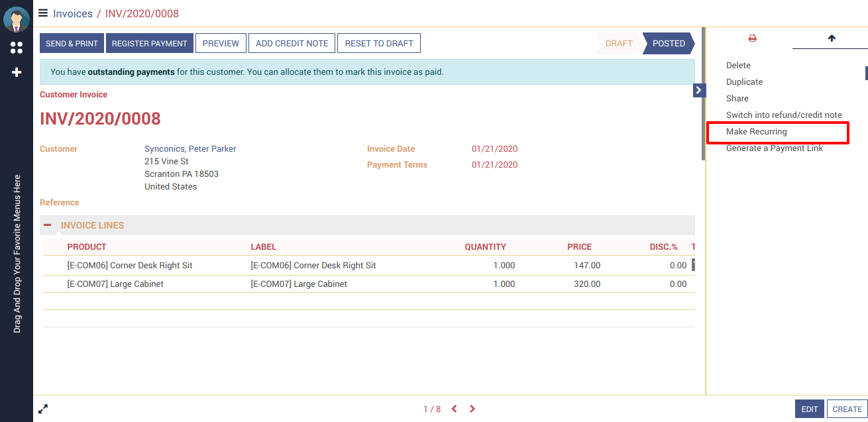Viewport: 868px width, 422px height.
Task: Click the fullscreen expand icon
Action: [43, 409]
